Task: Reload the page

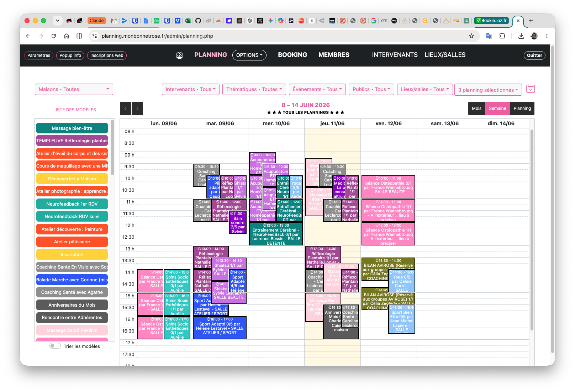Action: (x=54, y=36)
